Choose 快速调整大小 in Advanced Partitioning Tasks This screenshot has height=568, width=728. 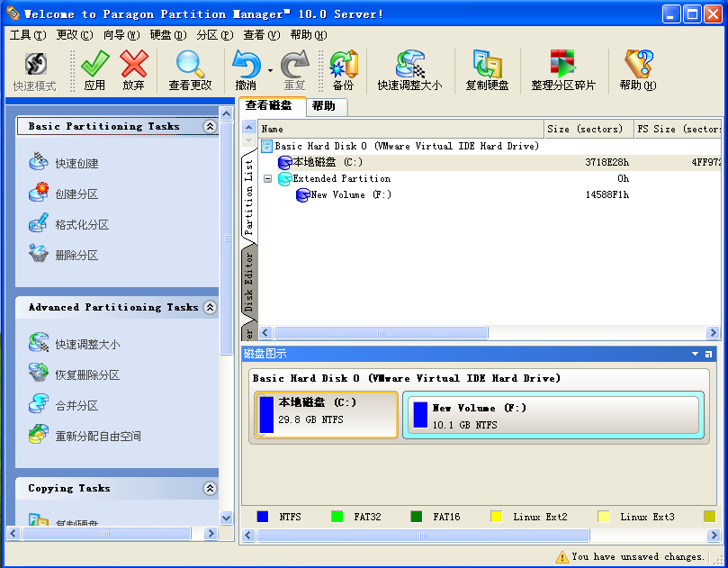point(75,344)
